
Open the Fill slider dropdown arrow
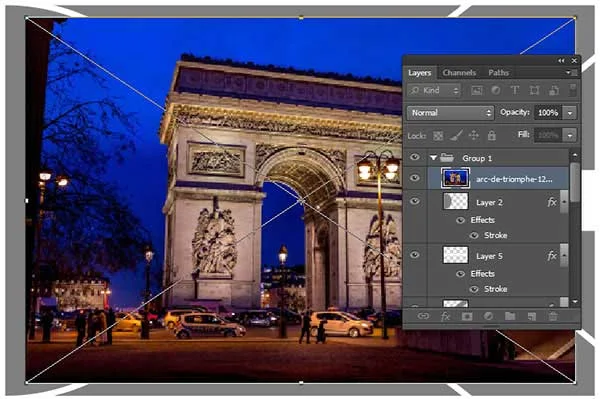570,135
